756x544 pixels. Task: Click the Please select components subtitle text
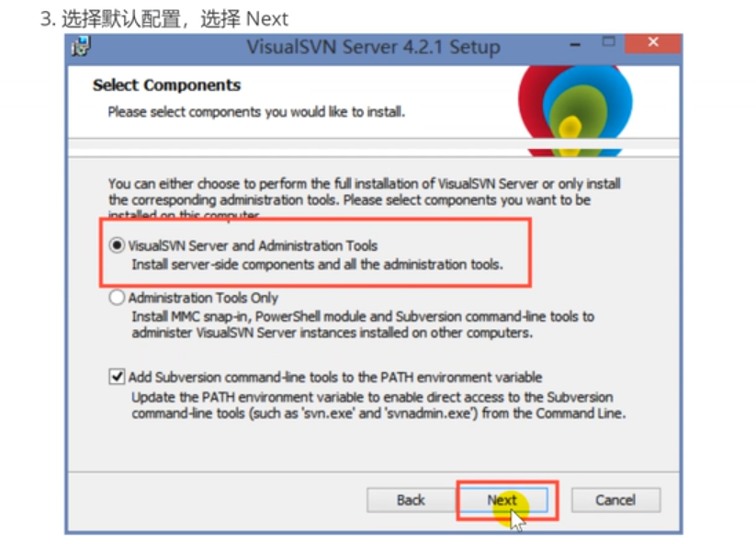point(256,112)
